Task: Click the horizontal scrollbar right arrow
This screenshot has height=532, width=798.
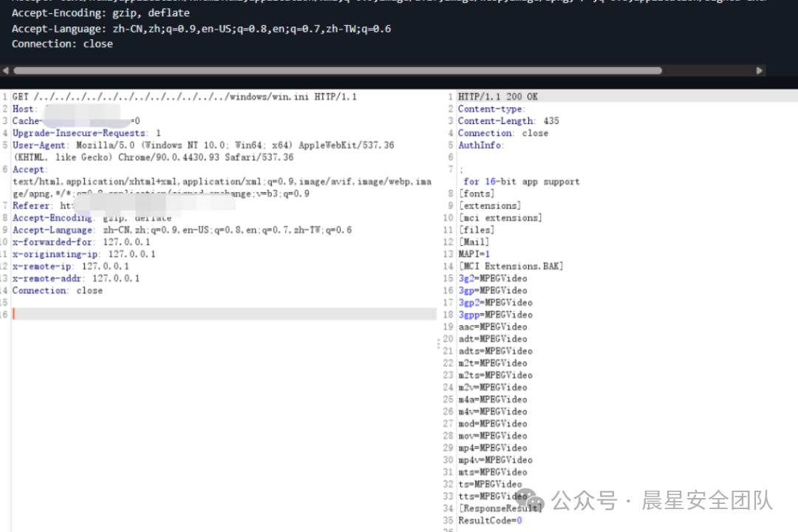Action: 759,71
